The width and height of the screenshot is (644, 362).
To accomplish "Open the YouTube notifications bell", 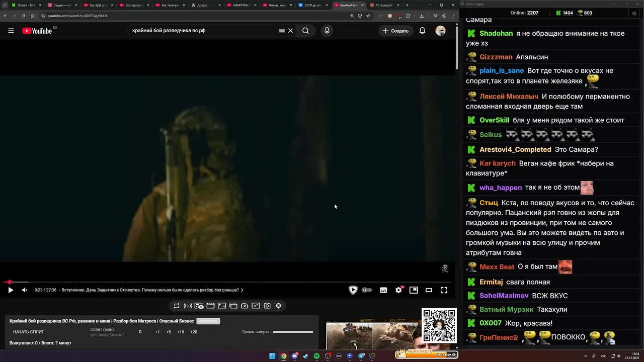I will (423, 31).
